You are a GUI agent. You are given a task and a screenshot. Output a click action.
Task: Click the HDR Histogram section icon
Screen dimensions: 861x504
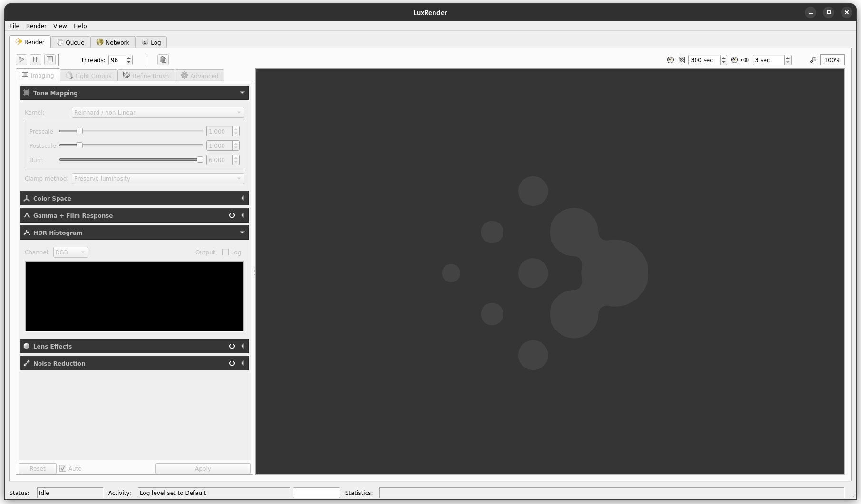coord(27,233)
